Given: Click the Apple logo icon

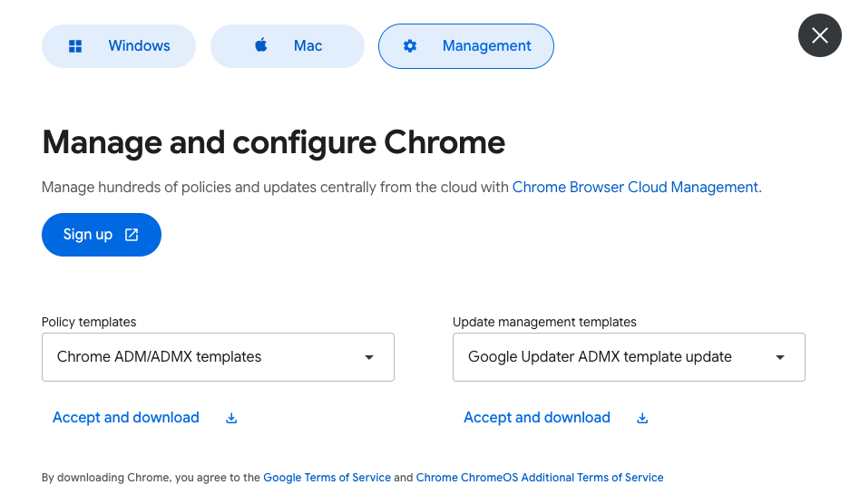Looking at the screenshot, I should [260, 45].
